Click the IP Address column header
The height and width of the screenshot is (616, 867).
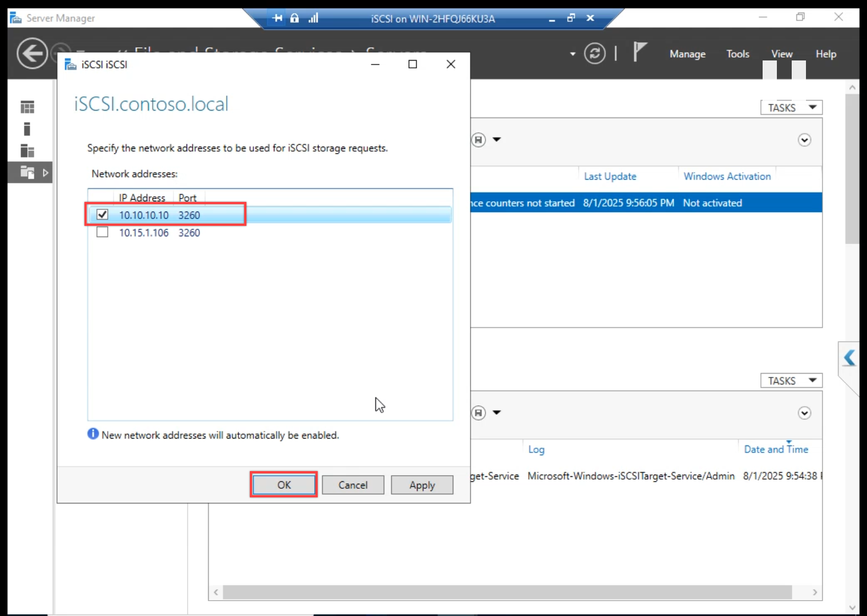click(142, 198)
